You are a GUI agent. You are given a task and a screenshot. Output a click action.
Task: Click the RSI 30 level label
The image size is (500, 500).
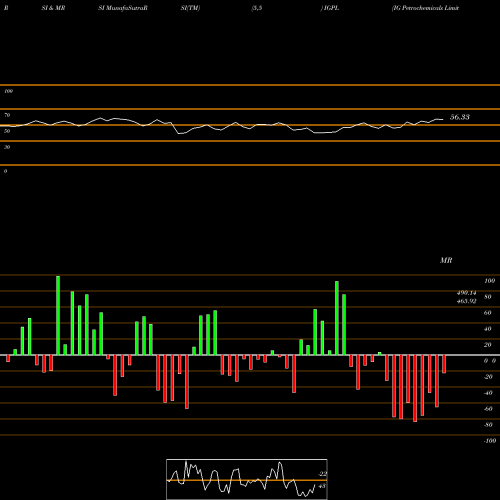[7, 147]
